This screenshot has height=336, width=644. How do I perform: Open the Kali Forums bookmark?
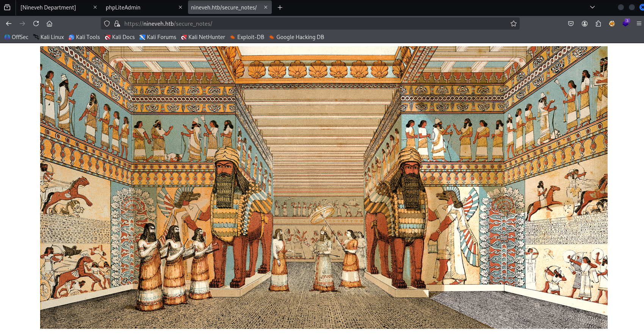158,37
